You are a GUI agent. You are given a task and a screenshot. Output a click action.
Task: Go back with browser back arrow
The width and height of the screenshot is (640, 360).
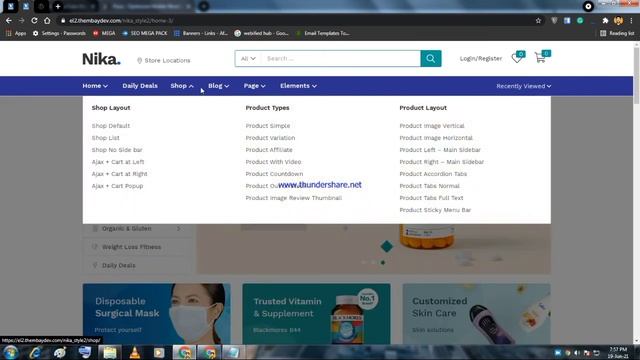pos(9,20)
